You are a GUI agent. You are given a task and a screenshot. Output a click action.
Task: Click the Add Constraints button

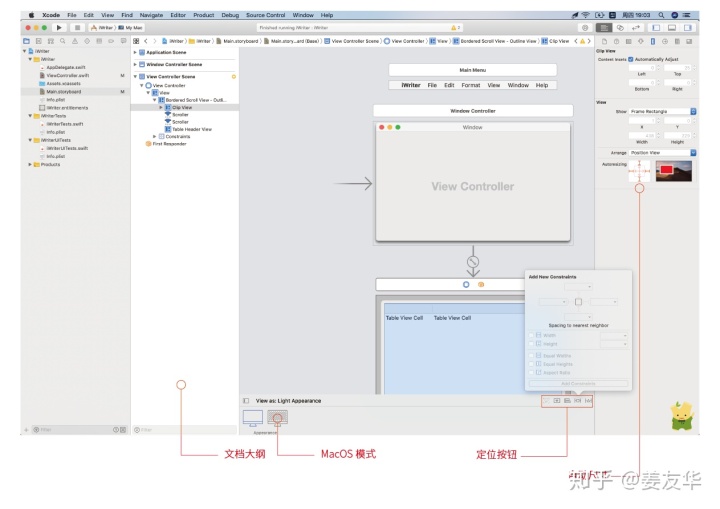point(578,383)
